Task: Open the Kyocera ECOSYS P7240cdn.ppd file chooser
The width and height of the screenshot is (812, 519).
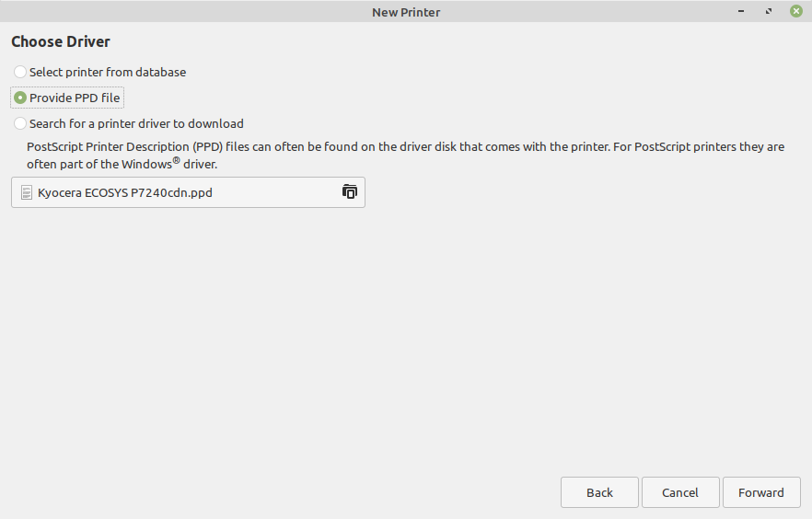Action: coord(188,192)
